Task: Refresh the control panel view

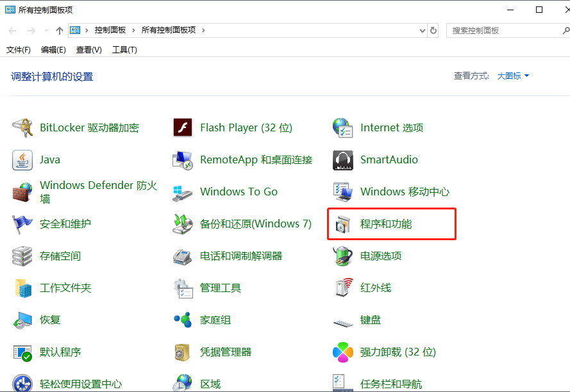Action: click(x=433, y=31)
